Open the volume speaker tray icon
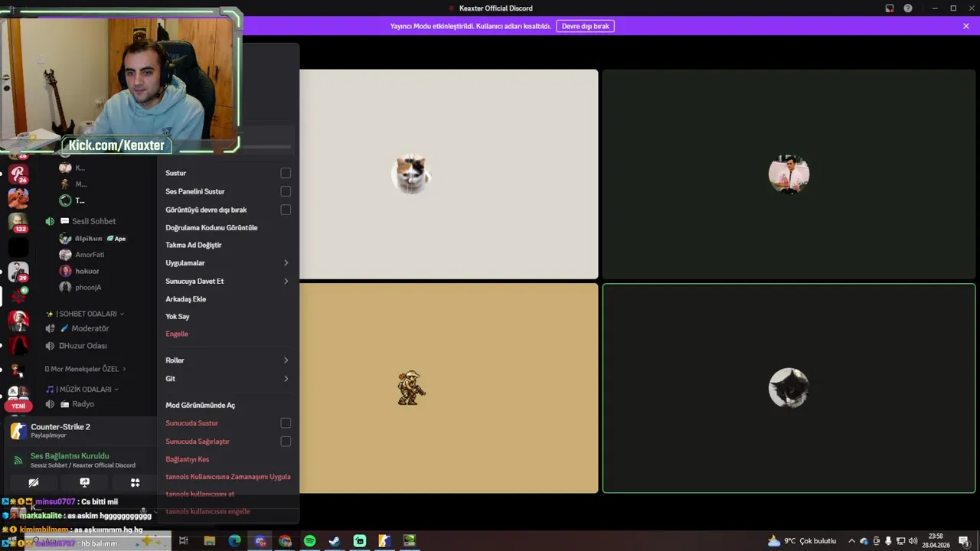This screenshot has height=551, width=980. point(913,541)
